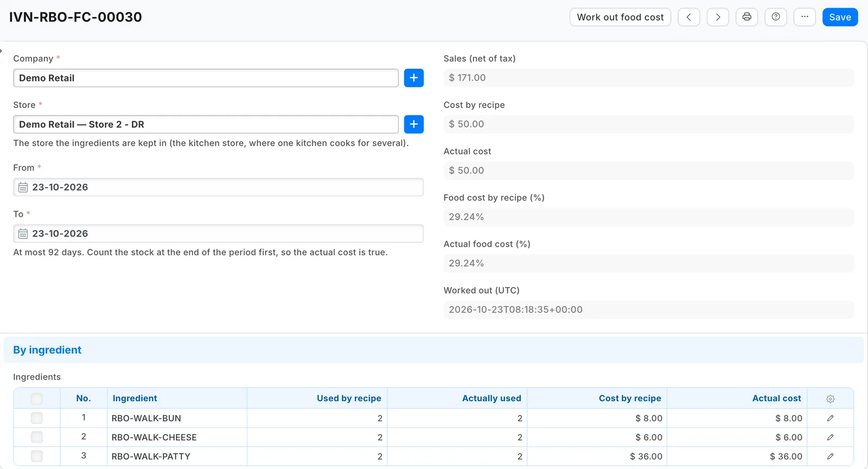Image resolution: width=868 pixels, height=469 pixels.
Task: Open ingredients table settings gear
Action: (831, 399)
